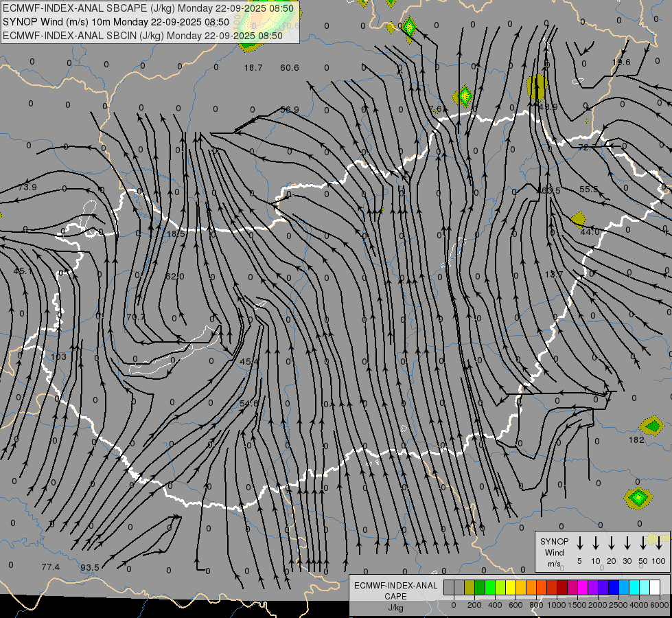The image size is (672, 618).
Task: Click the 600 tick label on CAPE scale
Action: point(515,605)
